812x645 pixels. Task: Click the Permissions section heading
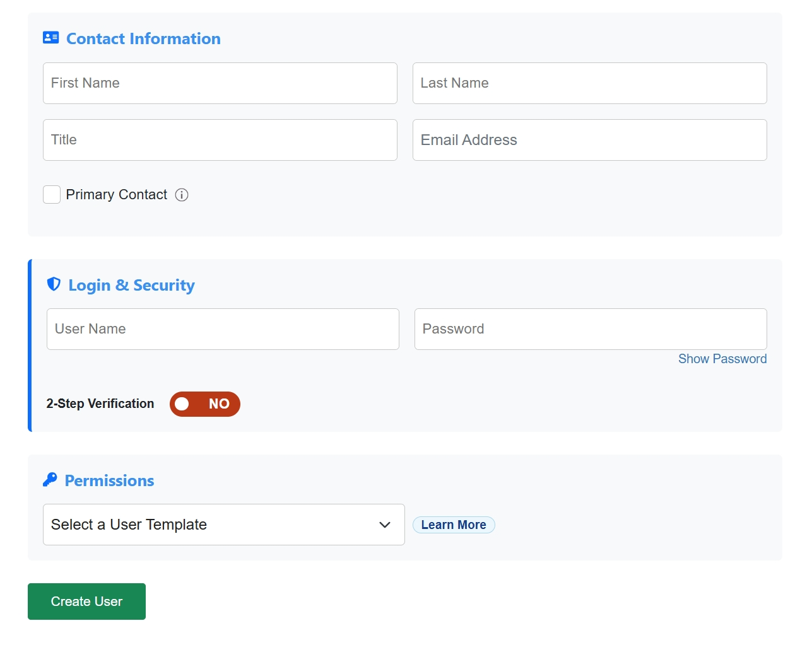coord(109,480)
